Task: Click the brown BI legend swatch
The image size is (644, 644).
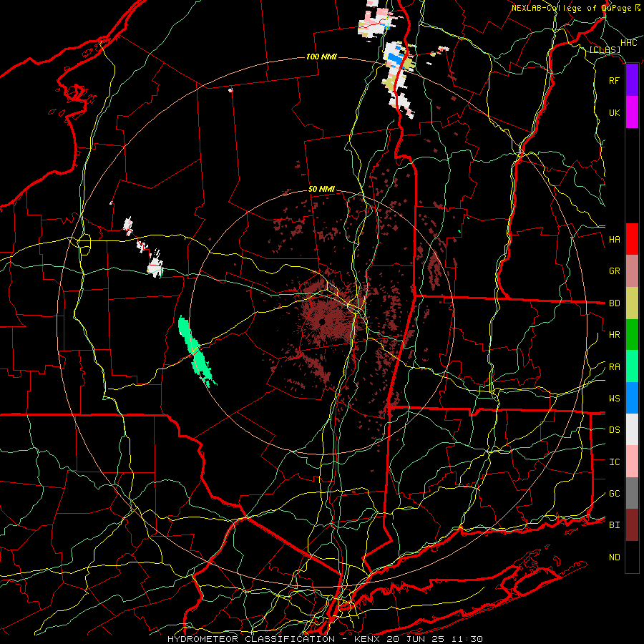Action: point(632,525)
